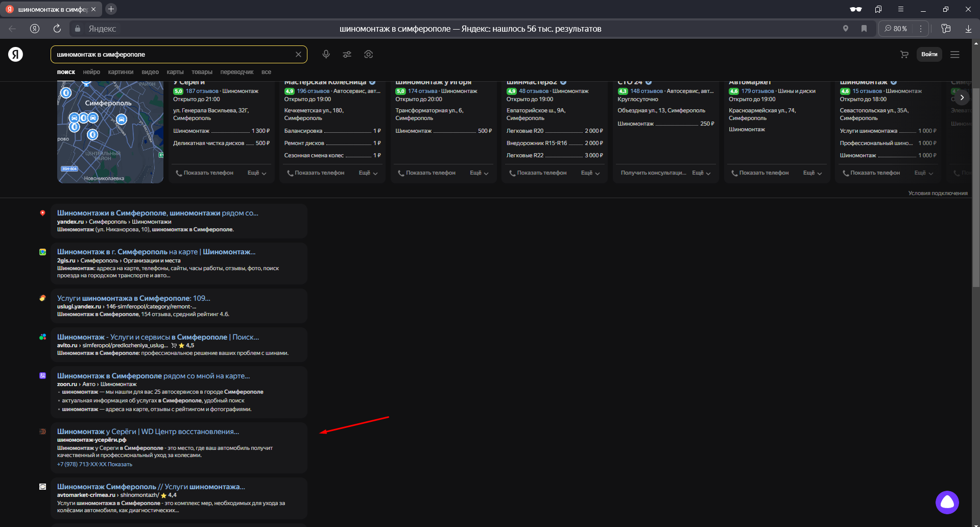Viewport: 980px width, 527px height.
Task: Open the Simferopol map thumbnail
Action: (110, 132)
